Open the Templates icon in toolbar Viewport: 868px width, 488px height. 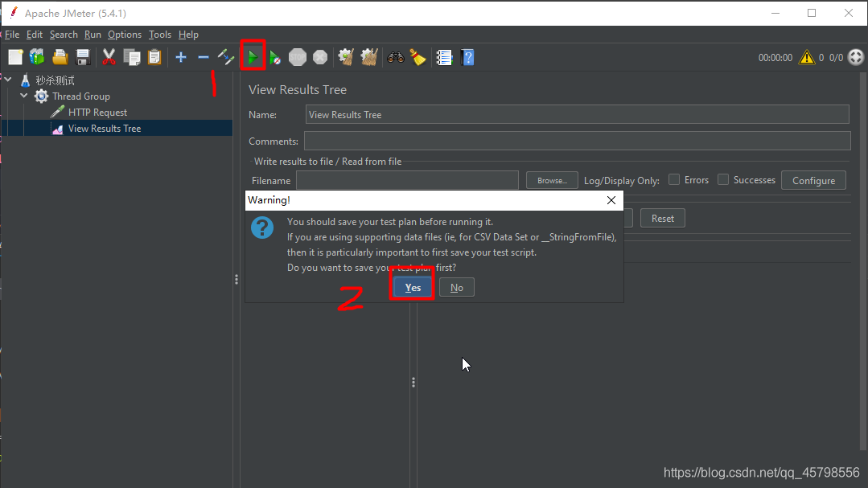coord(37,57)
